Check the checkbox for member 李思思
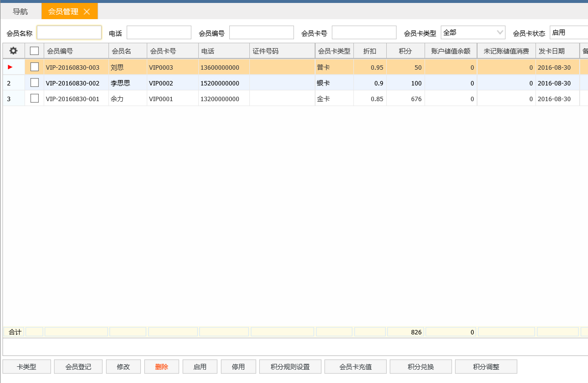Image resolution: width=588 pixels, height=383 pixels. pyautogui.click(x=34, y=82)
